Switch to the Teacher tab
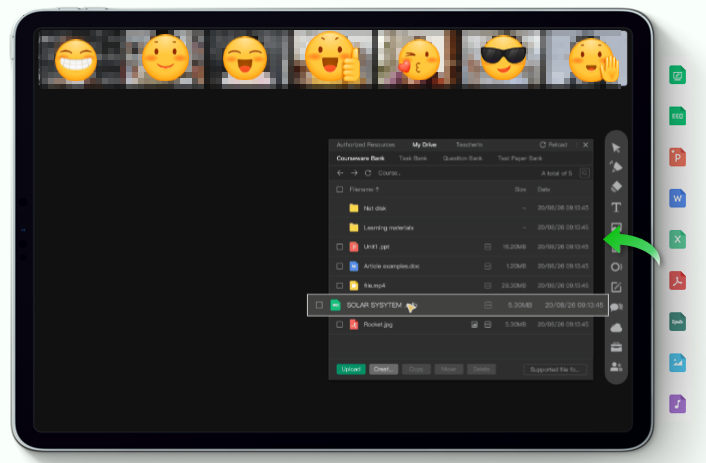This screenshot has width=706, height=463. coord(469,145)
